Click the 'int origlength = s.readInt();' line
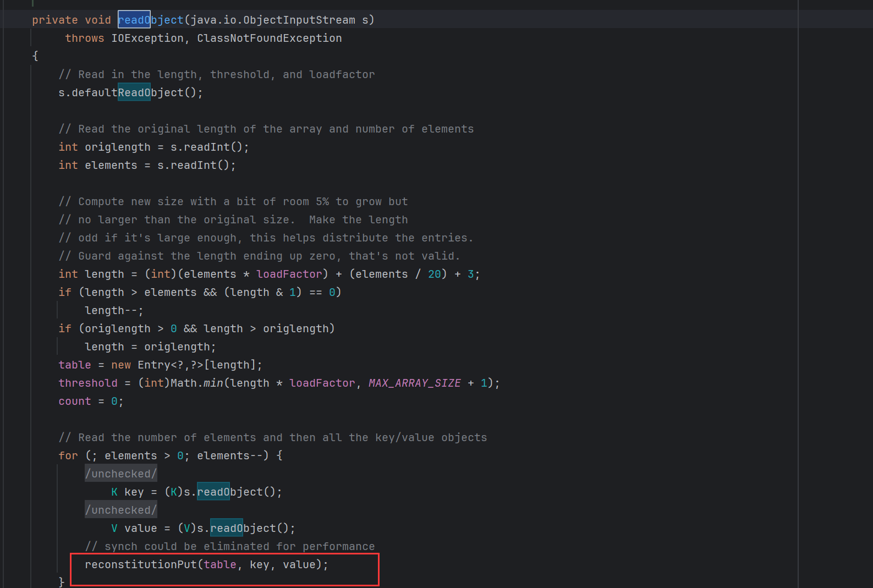 [154, 147]
